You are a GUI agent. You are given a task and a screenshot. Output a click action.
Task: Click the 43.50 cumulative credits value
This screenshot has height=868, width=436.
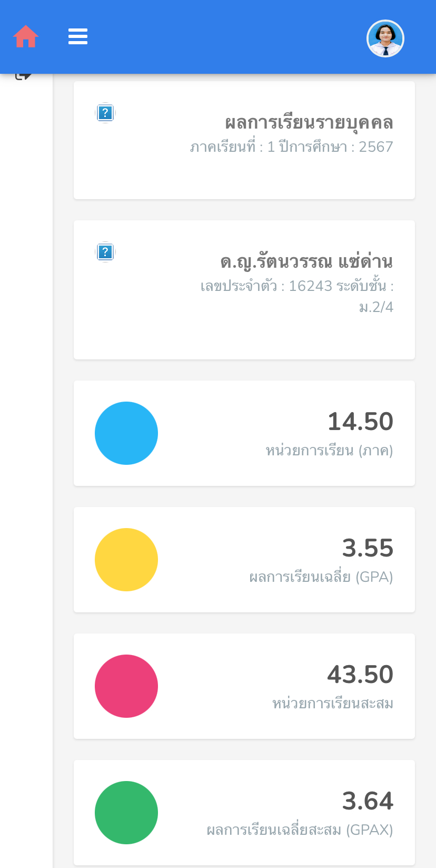click(361, 675)
